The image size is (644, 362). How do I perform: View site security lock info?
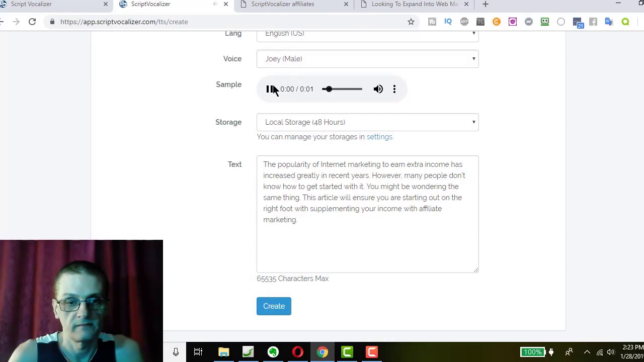click(52, 22)
